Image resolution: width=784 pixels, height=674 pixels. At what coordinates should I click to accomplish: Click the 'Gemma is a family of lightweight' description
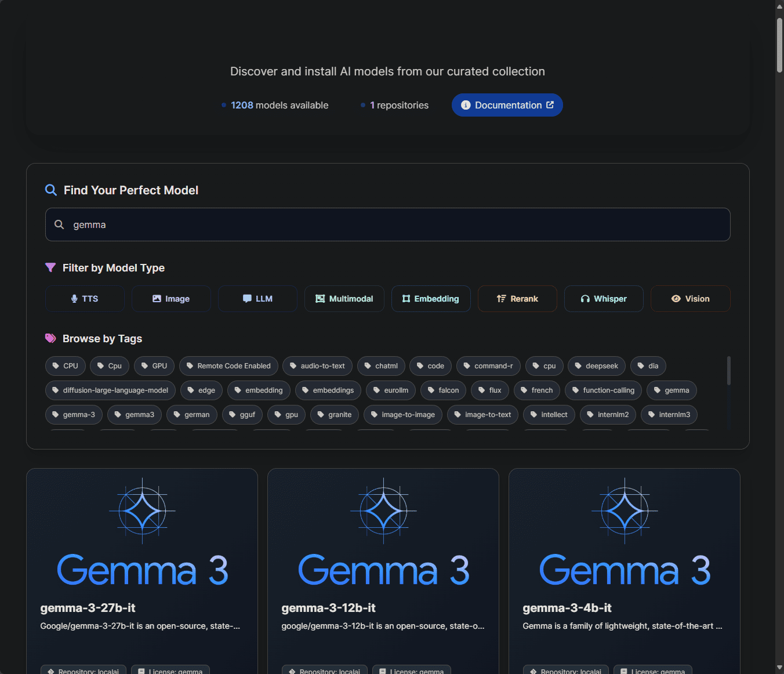622,626
